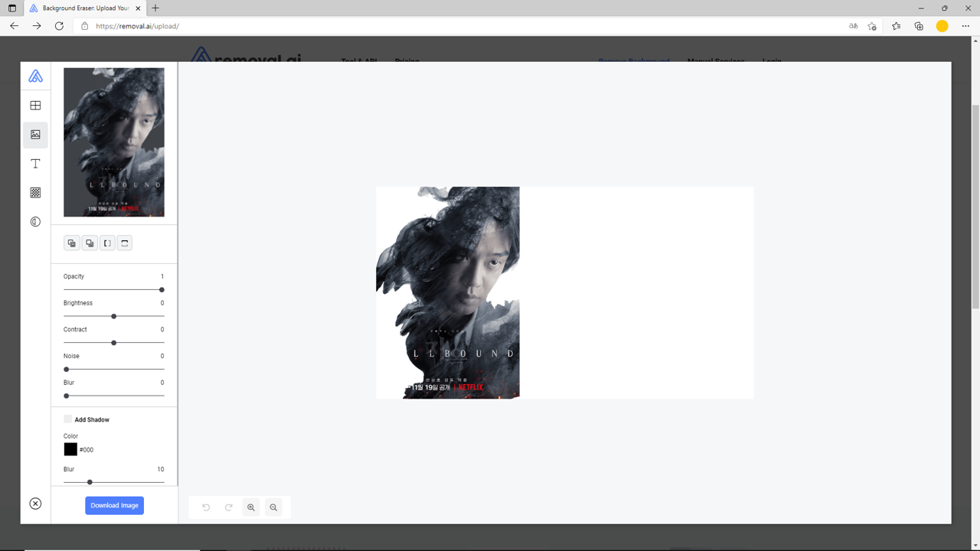Screen dimensions: 980x551
Task: Open the translate page icon
Action: pyautogui.click(x=853, y=26)
